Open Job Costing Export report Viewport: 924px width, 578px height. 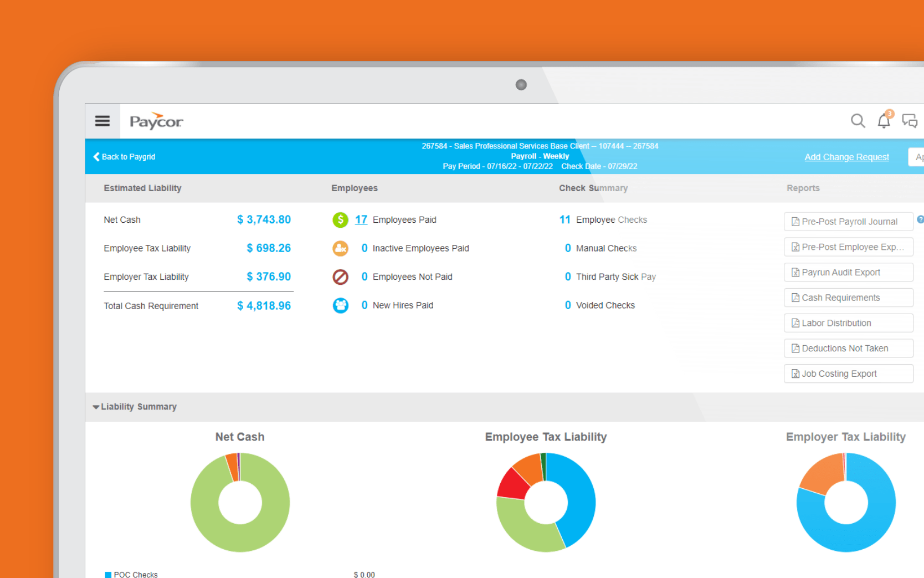point(848,374)
